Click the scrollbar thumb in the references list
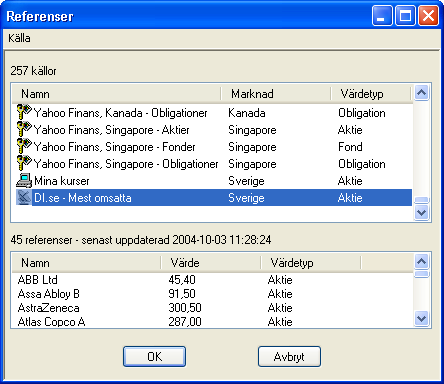Image resolution: width=444 pixels, height=384 pixels. (x=422, y=274)
